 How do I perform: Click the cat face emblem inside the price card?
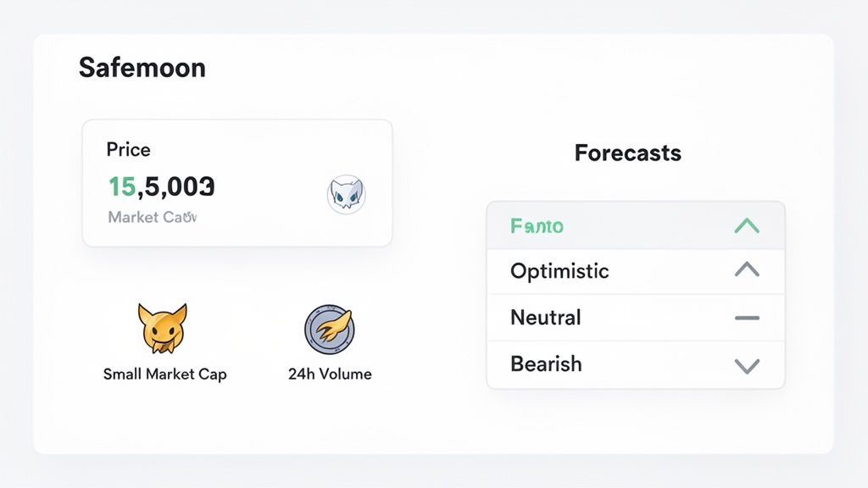pyautogui.click(x=346, y=194)
